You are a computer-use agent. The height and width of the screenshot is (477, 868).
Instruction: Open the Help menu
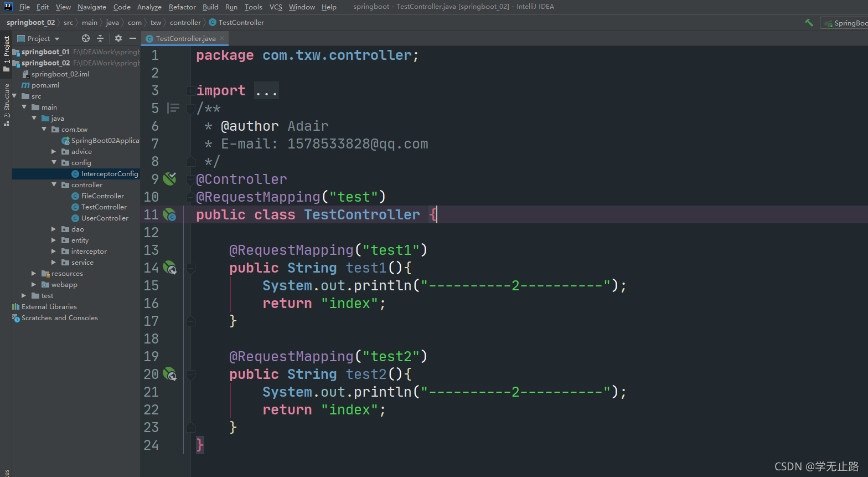click(329, 7)
